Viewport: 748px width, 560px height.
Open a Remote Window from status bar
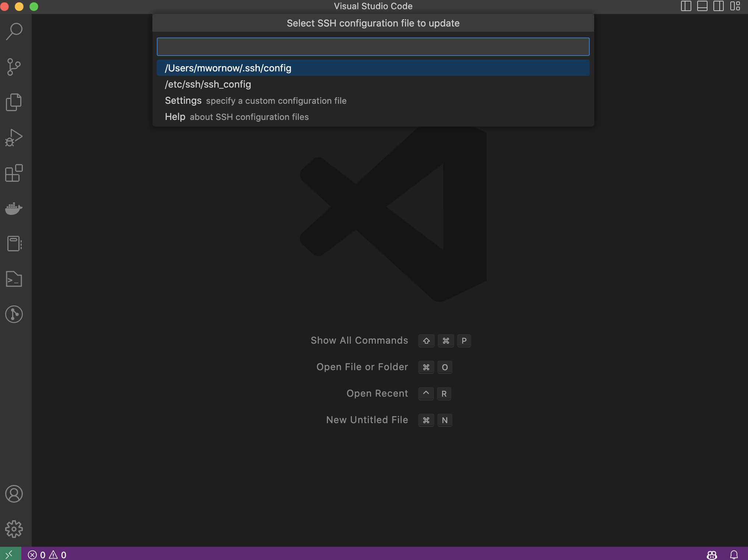point(10,554)
